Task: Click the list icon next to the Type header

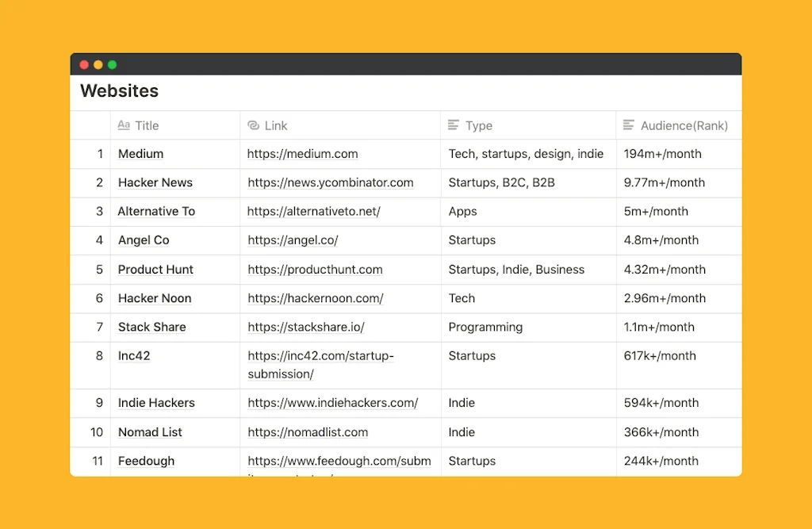Action: [x=453, y=125]
